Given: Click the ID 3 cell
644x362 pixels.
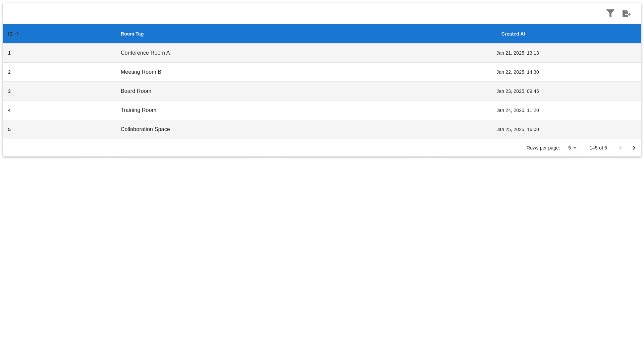Looking at the screenshot, I should point(9,91).
